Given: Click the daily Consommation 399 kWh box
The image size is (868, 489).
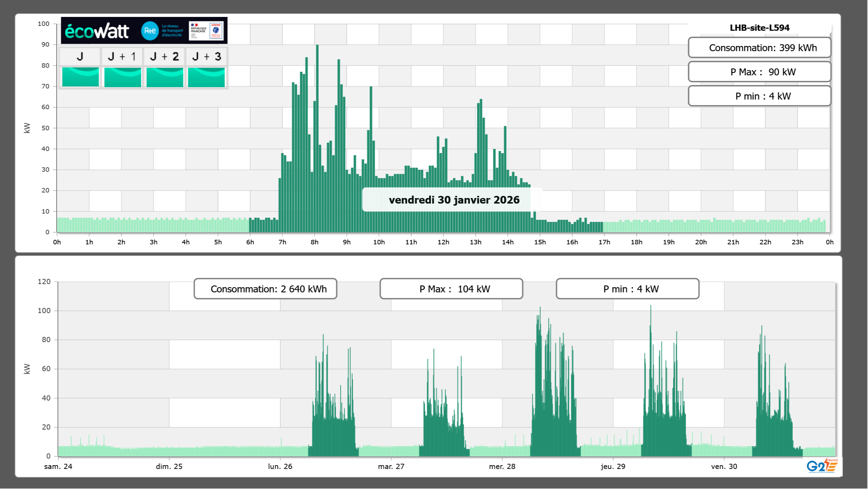Looking at the screenshot, I should click(x=759, y=48).
